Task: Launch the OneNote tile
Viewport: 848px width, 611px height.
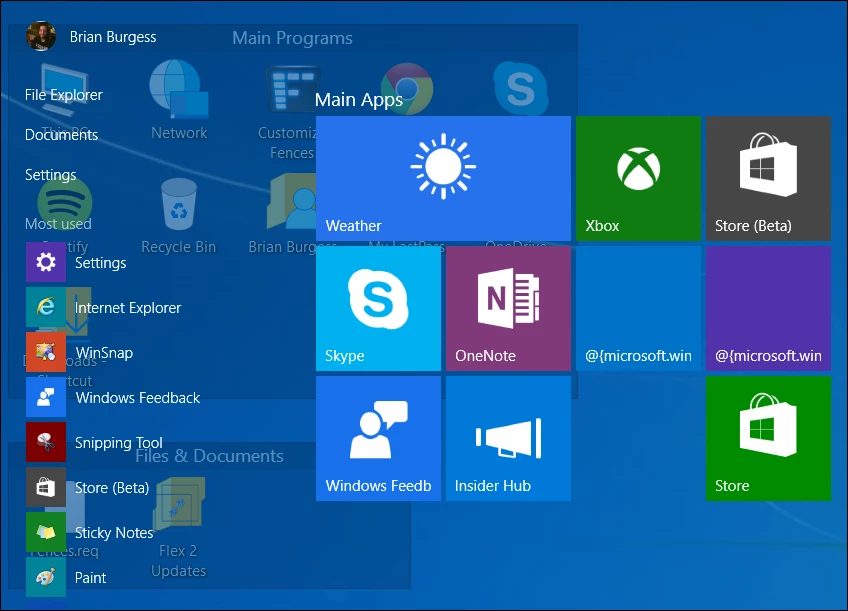Action: click(x=508, y=309)
